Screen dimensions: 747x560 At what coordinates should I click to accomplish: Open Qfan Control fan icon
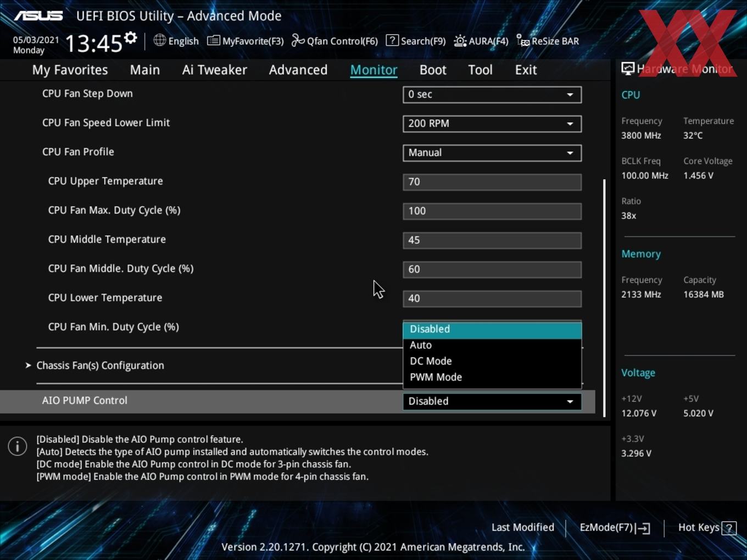pos(298,41)
